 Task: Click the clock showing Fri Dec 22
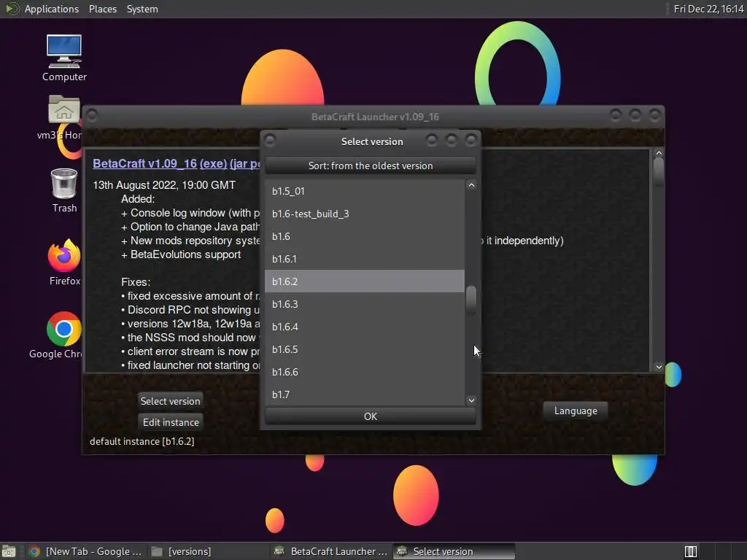pos(708,9)
